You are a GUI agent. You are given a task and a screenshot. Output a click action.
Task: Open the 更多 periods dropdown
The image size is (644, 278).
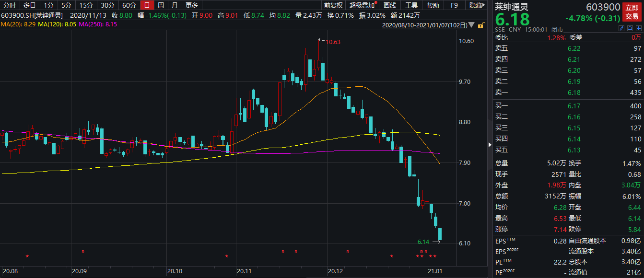[x=192, y=6]
